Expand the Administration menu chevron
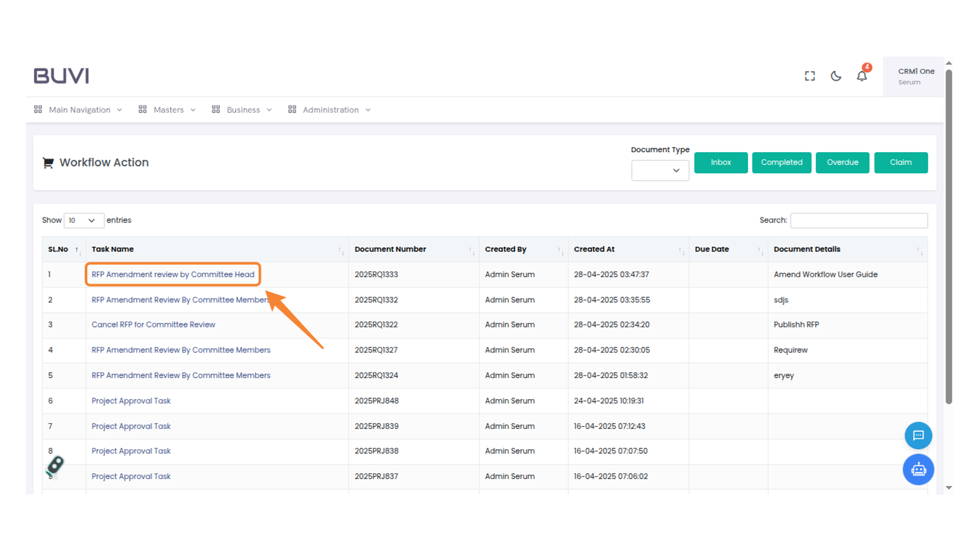The width and height of the screenshot is (980, 551). tap(368, 110)
